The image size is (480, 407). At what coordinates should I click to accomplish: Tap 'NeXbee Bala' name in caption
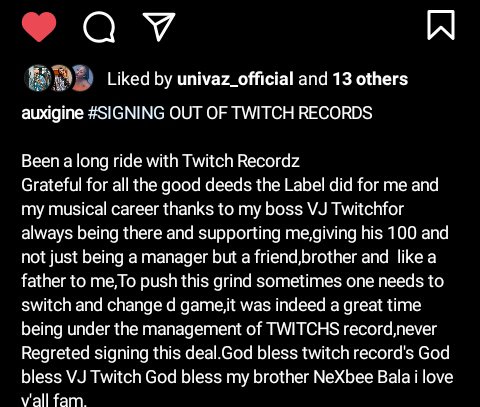tap(362, 377)
